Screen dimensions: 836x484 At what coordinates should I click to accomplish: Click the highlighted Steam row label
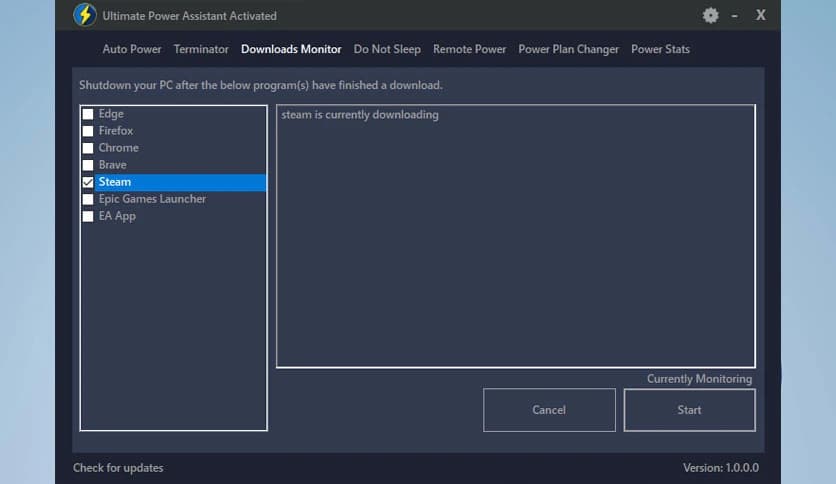[115, 182]
